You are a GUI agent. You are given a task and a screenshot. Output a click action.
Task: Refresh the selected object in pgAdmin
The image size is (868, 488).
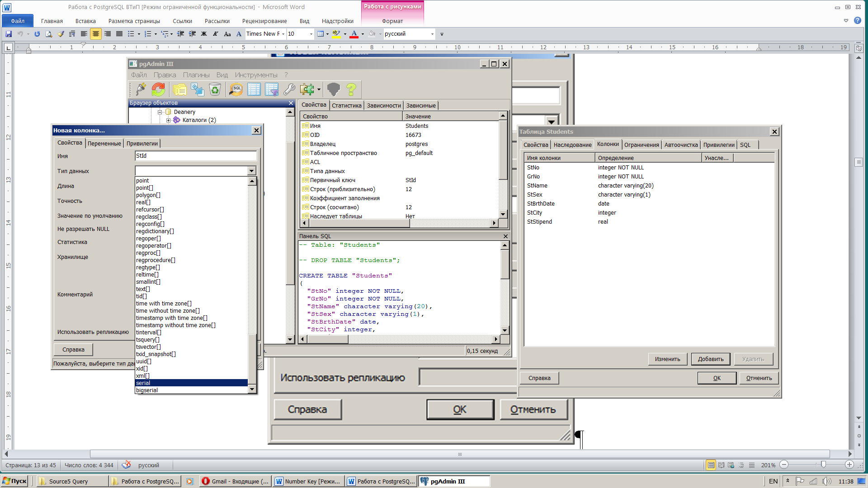[x=158, y=89]
